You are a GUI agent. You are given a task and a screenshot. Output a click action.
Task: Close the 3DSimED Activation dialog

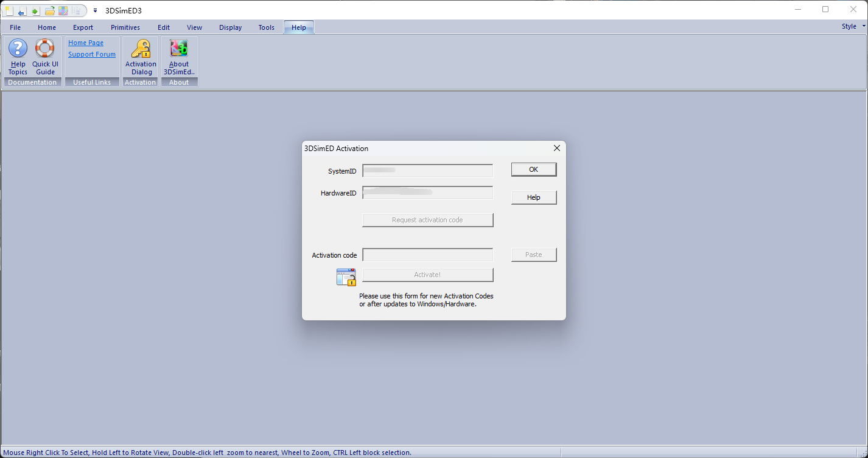pyautogui.click(x=556, y=148)
